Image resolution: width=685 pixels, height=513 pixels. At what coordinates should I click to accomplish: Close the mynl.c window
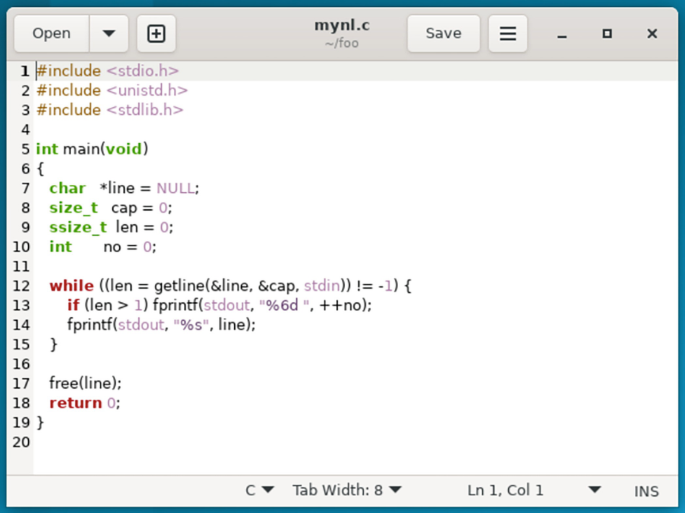[652, 34]
